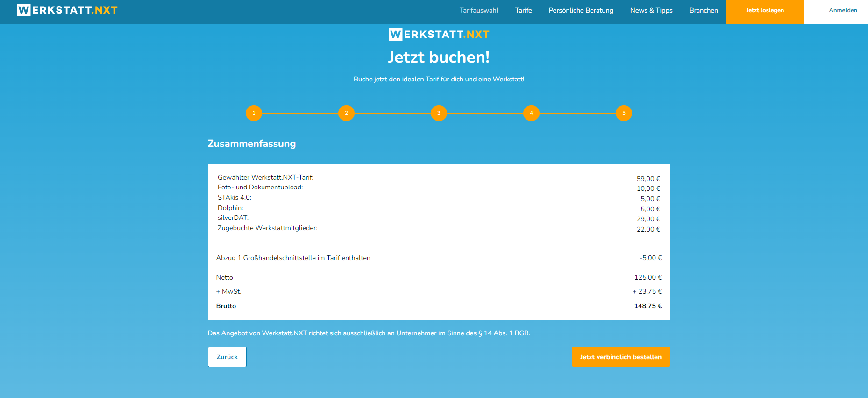868x398 pixels.
Task: Go to step 3 in the progress indicator
Action: 439,113
